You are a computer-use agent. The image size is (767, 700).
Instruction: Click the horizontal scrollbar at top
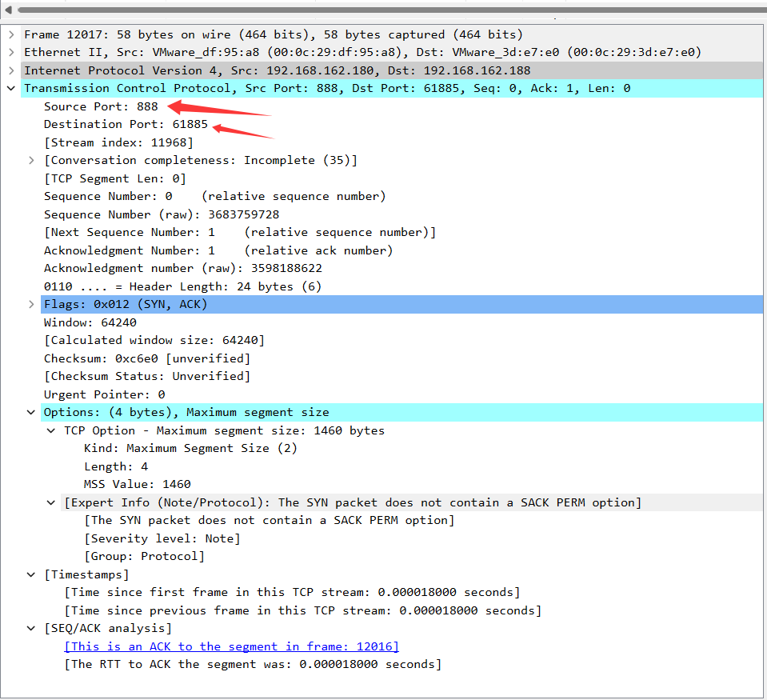pyautogui.click(x=384, y=10)
